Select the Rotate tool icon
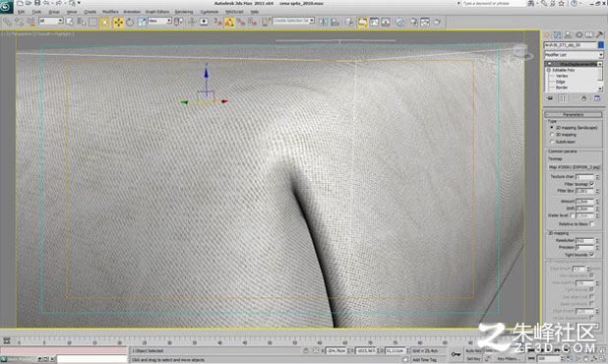The image size is (608, 364). point(130,23)
